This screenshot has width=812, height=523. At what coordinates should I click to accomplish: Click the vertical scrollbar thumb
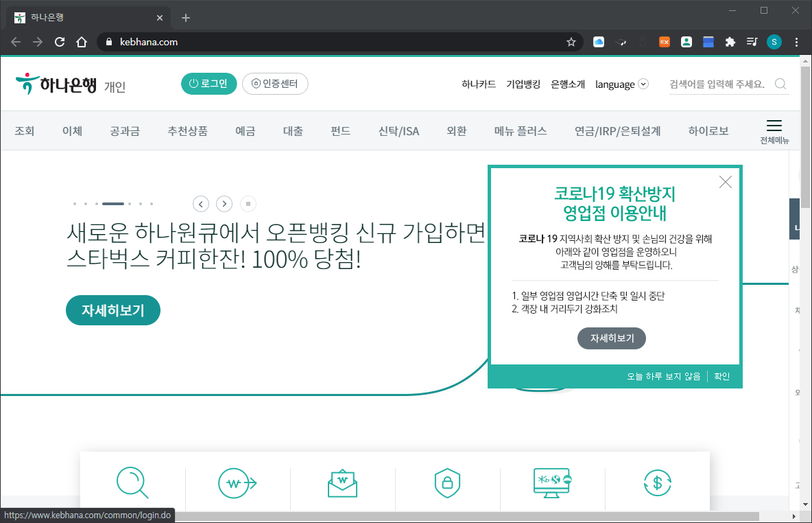pyautogui.click(x=805, y=137)
